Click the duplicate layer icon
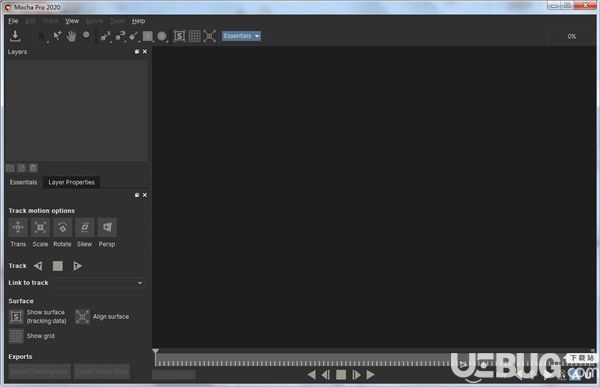600x387 pixels. [22, 168]
